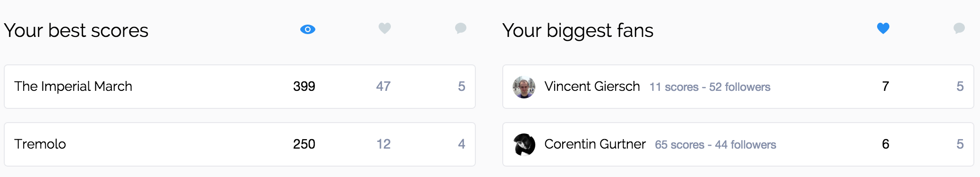Click Corentin Gurtner's name

pos(595,144)
